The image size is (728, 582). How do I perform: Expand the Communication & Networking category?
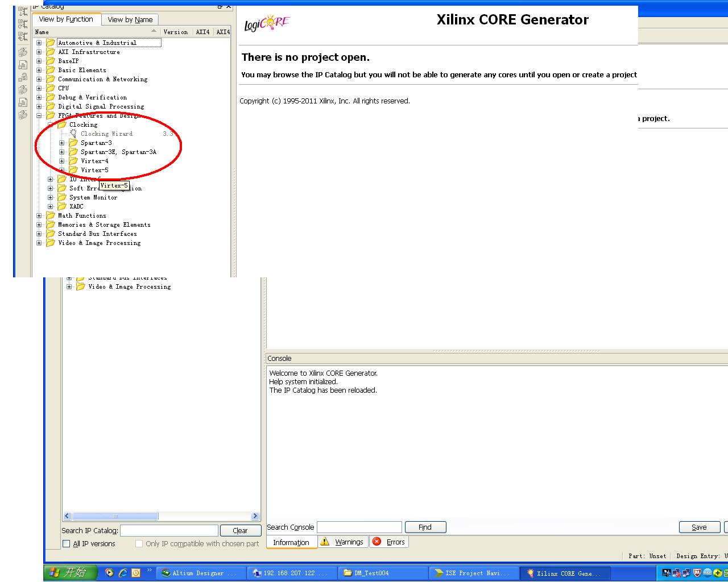pos(39,79)
